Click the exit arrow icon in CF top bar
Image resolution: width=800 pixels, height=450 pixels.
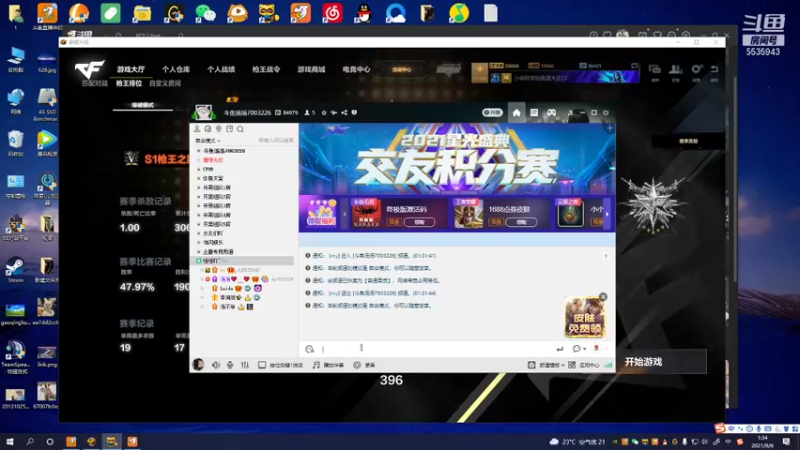(715, 69)
